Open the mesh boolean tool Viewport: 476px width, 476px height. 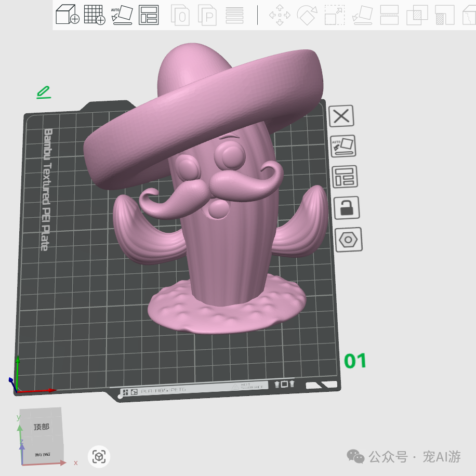(417, 15)
